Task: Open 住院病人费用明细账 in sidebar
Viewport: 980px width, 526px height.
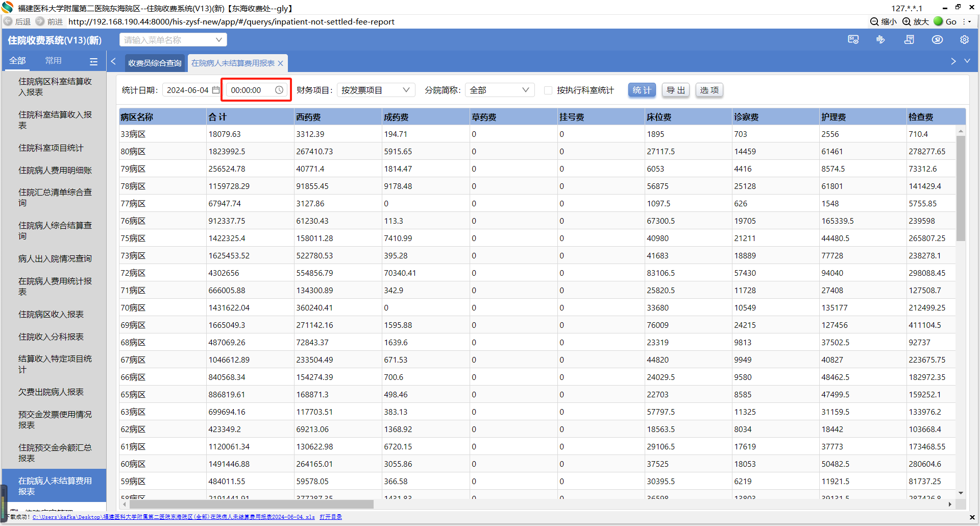Action: point(55,171)
